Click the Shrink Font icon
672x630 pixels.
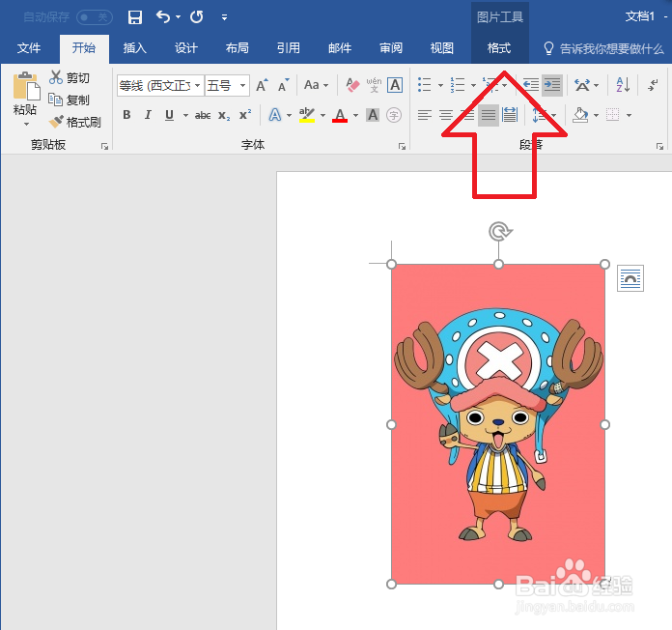pyautogui.click(x=283, y=85)
